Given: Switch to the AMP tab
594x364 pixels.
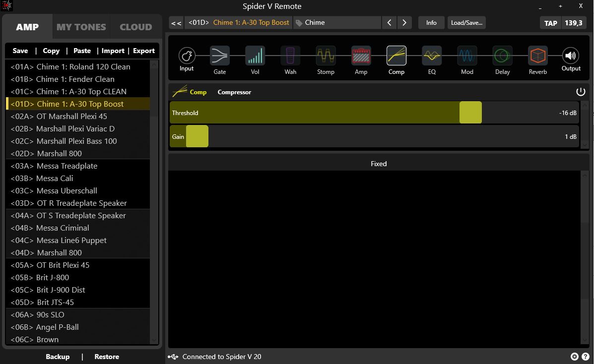Looking at the screenshot, I should click(x=27, y=27).
